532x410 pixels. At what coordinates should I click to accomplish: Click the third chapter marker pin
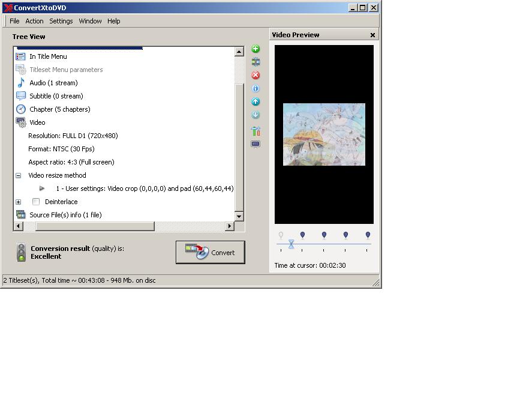324,235
